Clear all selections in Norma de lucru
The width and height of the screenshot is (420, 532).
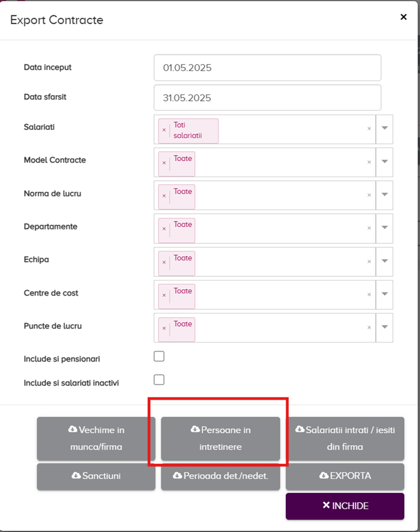click(369, 195)
